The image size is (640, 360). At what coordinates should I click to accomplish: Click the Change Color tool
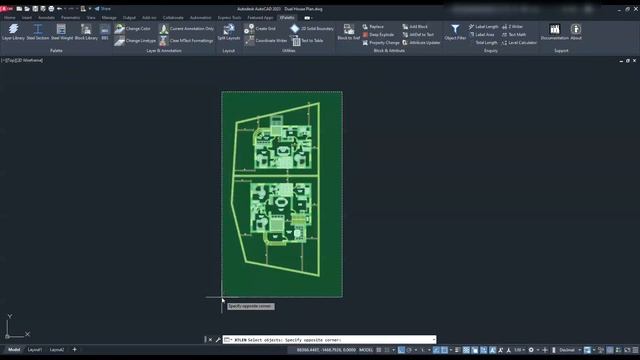coord(132,29)
